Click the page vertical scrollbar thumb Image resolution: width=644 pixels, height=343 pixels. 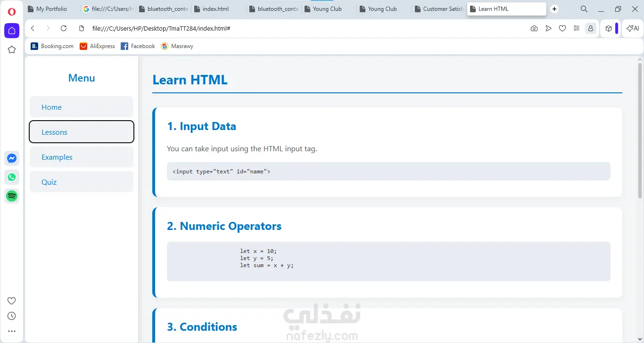[x=640, y=131]
